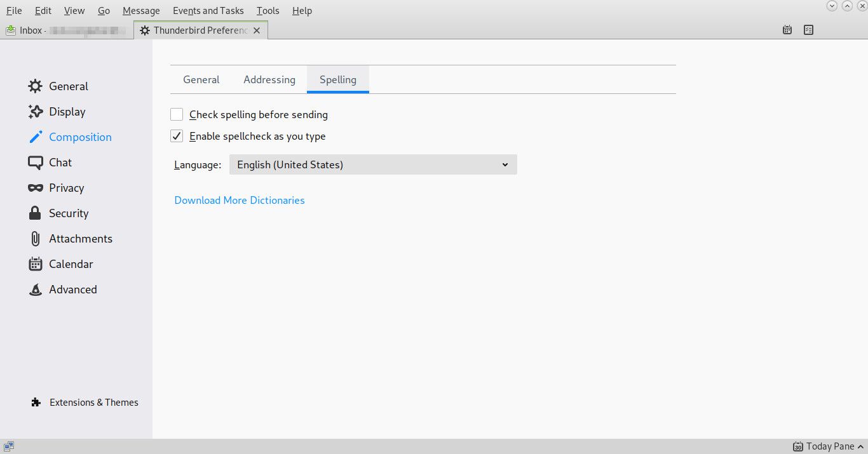This screenshot has width=868, height=454.
Task: Open the tasks tab icon in the tab bar
Action: [x=808, y=30]
